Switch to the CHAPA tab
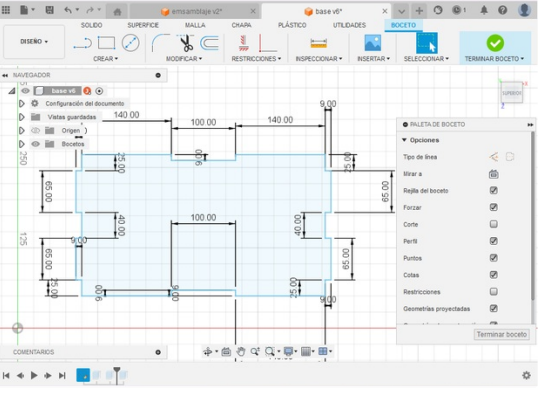This screenshot has height=394, width=541. pyautogui.click(x=241, y=25)
